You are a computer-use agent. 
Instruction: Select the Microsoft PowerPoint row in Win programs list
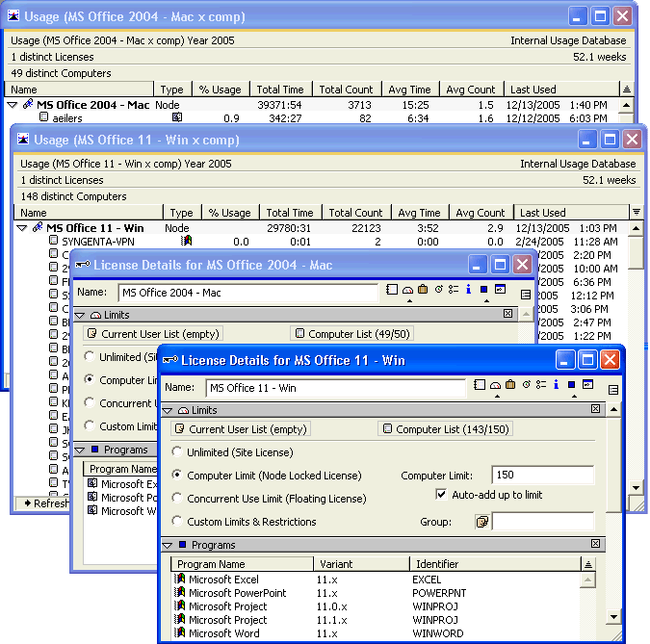tap(377, 593)
